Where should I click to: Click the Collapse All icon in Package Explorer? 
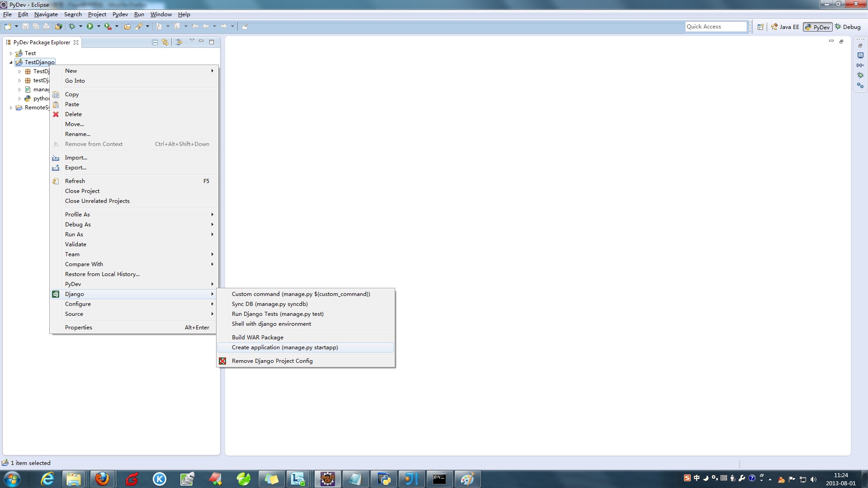[155, 42]
